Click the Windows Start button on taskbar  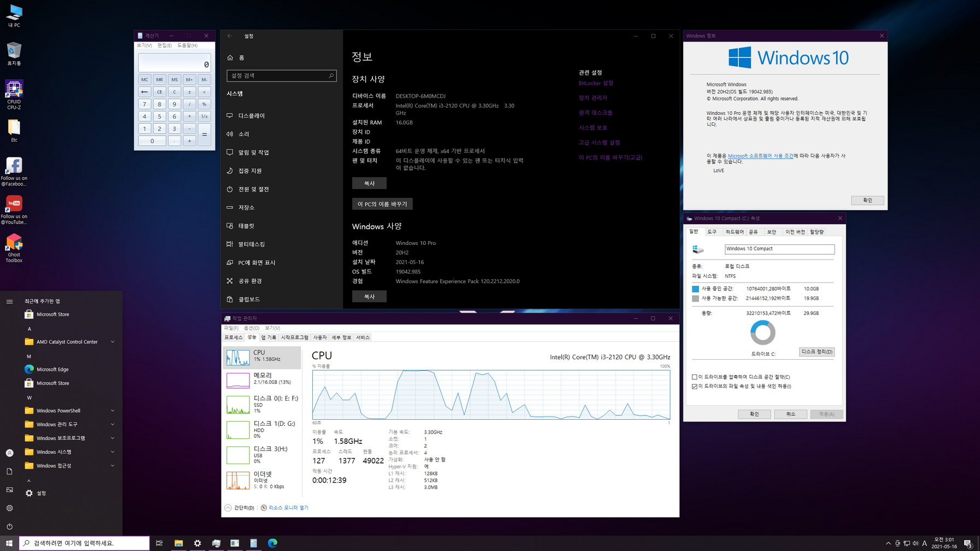click(9, 543)
